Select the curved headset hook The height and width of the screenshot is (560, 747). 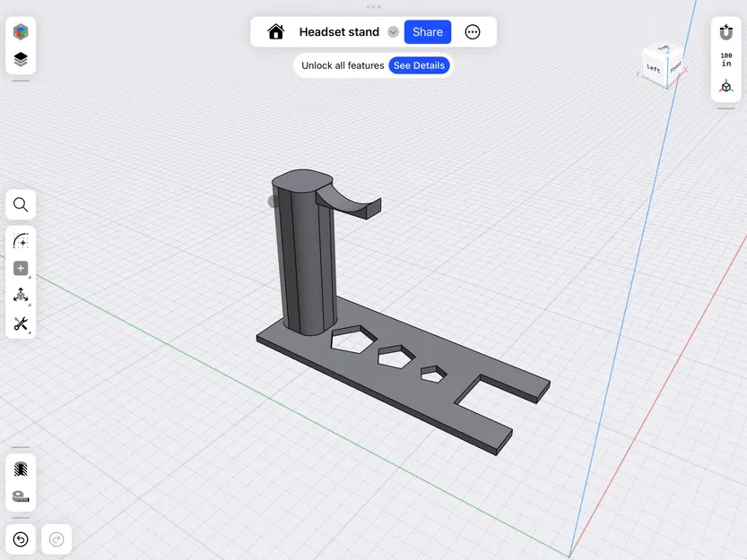350,202
